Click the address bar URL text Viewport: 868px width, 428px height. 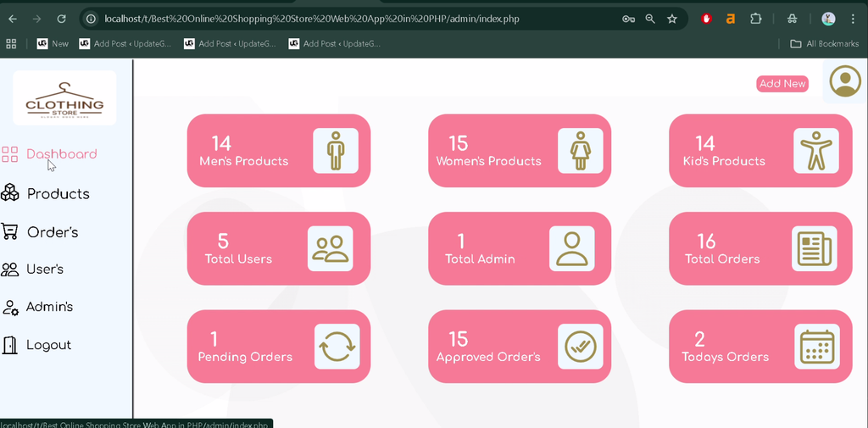pyautogui.click(x=312, y=19)
